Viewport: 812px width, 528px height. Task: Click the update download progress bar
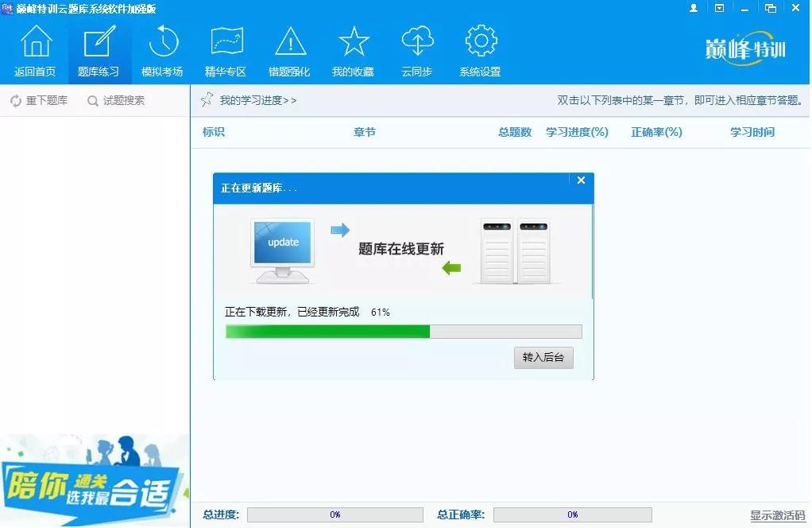[403, 332]
